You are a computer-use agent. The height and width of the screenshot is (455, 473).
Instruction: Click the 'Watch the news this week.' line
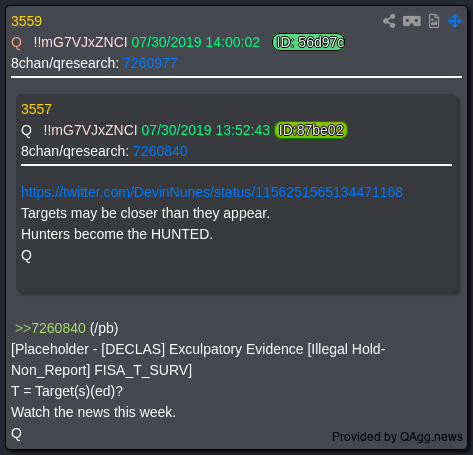coord(93,412)
